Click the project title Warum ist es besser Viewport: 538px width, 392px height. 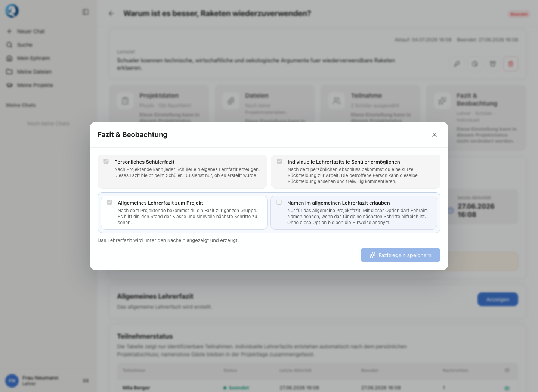click(x=217, y=13)
